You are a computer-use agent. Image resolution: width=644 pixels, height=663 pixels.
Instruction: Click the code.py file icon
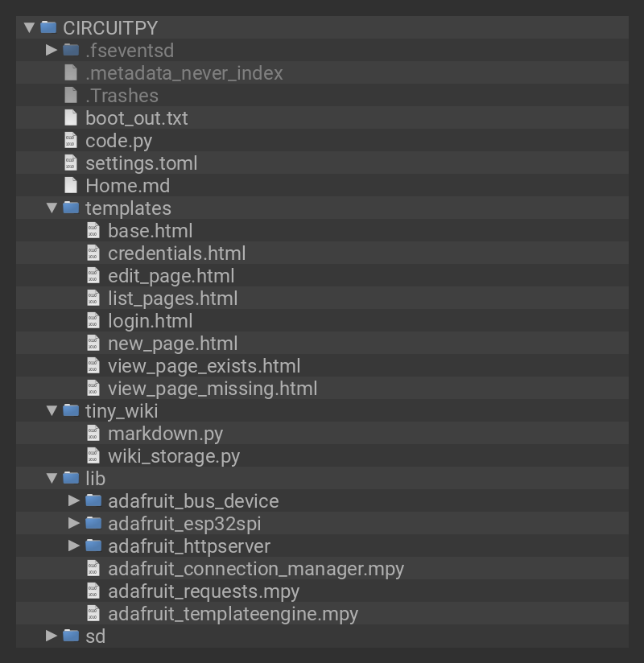tap(71, 141)
